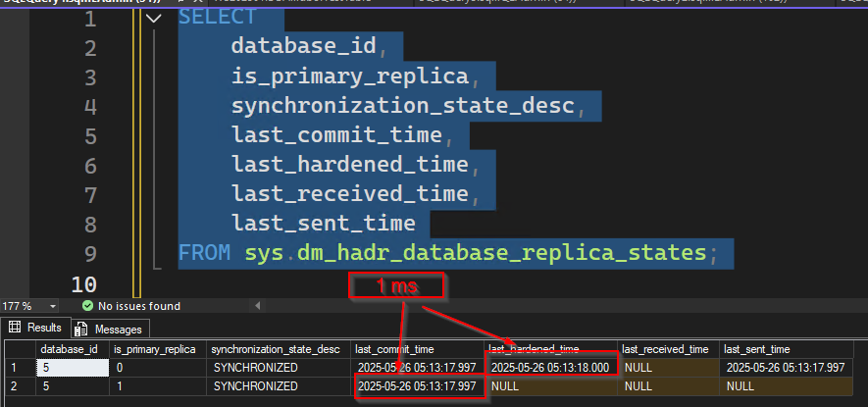868x407 pixels.
Task: Collapse the SELECT statement outline chevron
Action: 153,19
